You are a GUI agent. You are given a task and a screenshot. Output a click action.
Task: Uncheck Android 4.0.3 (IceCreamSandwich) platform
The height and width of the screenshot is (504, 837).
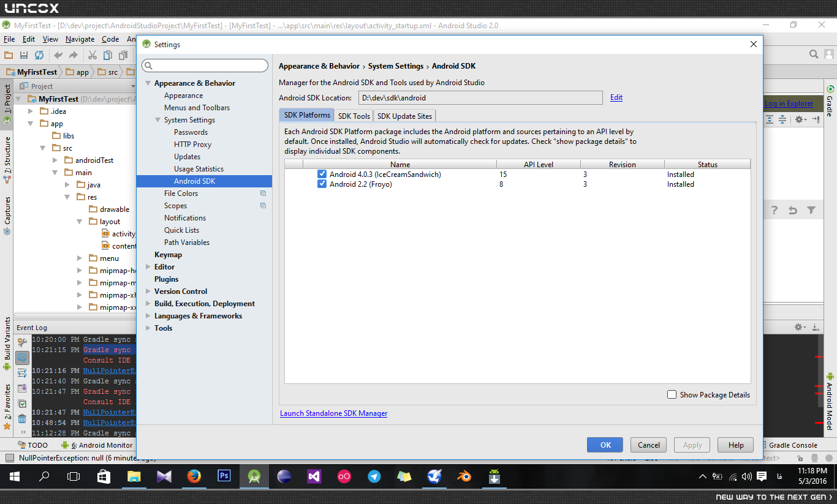pyautogui.click(x=322, y=175)
